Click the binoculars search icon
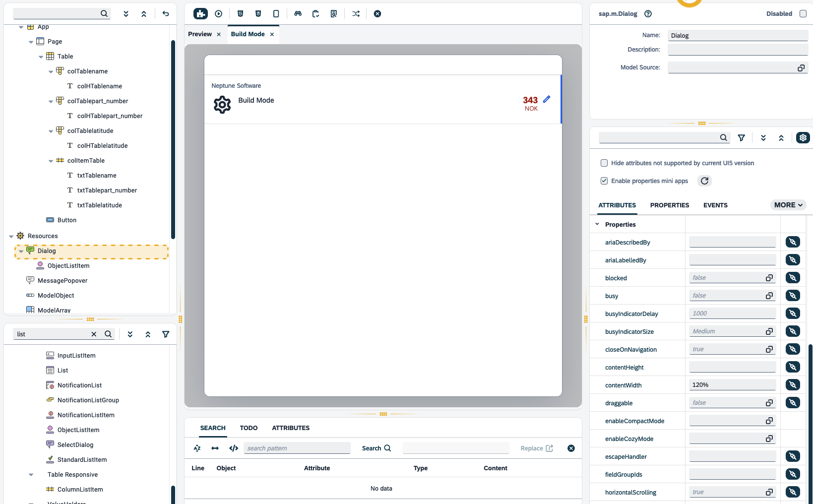 [298, 14]
